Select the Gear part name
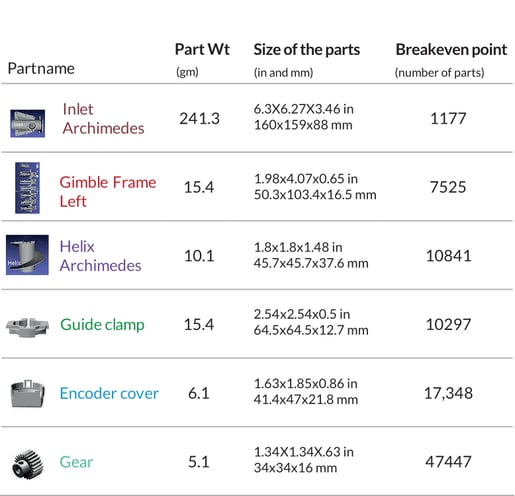Viewport: 515px width, 496px height. click(x=76, y=462)
